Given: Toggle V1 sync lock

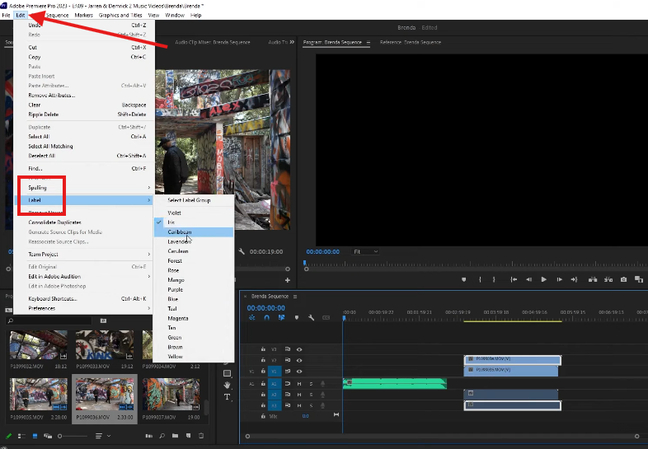Looking at the screenshot, I should tap(288, 371).
